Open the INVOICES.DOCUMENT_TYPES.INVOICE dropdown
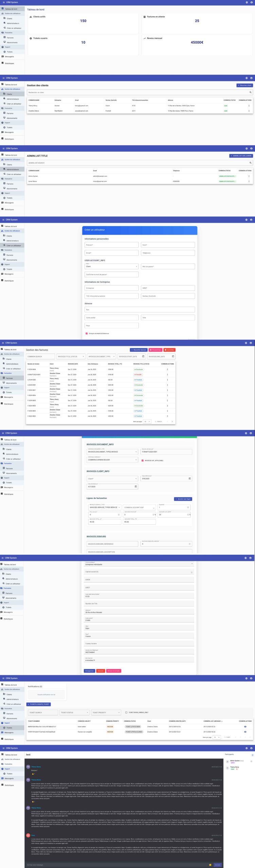Image resolution: width=255 pixels, height=868 pixels. [112, 452]
